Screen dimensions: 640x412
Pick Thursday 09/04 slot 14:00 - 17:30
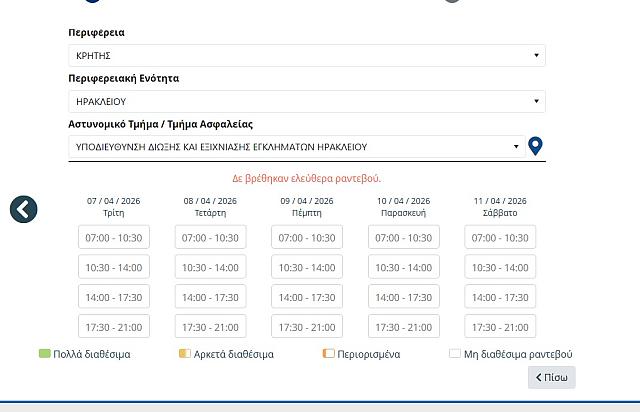tap(307, 297)
